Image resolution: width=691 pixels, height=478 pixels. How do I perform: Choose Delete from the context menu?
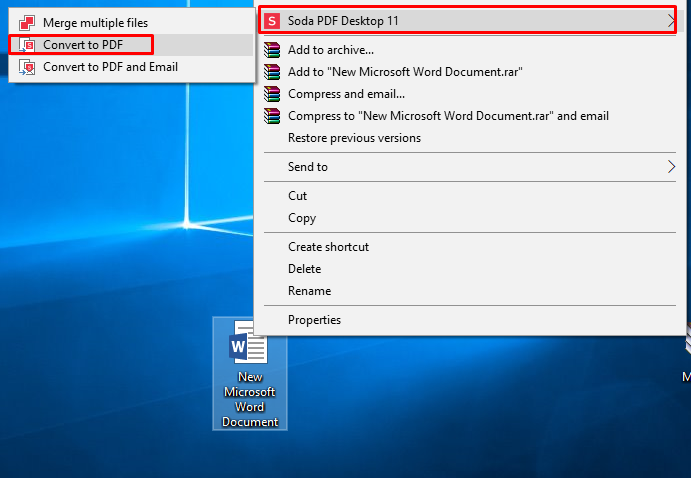(470, 269)
